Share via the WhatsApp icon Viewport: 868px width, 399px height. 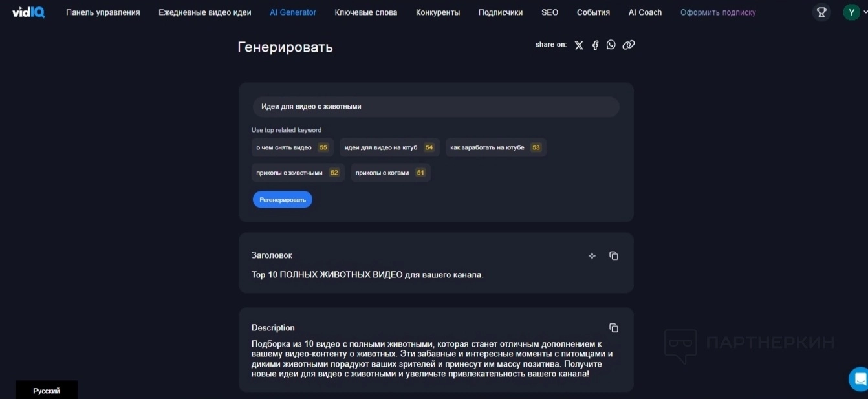pyautogui.click(x=611, y=45)
